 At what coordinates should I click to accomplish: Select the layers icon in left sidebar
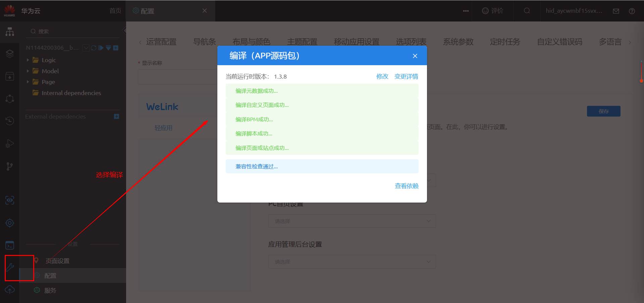[x=9, y=54]
